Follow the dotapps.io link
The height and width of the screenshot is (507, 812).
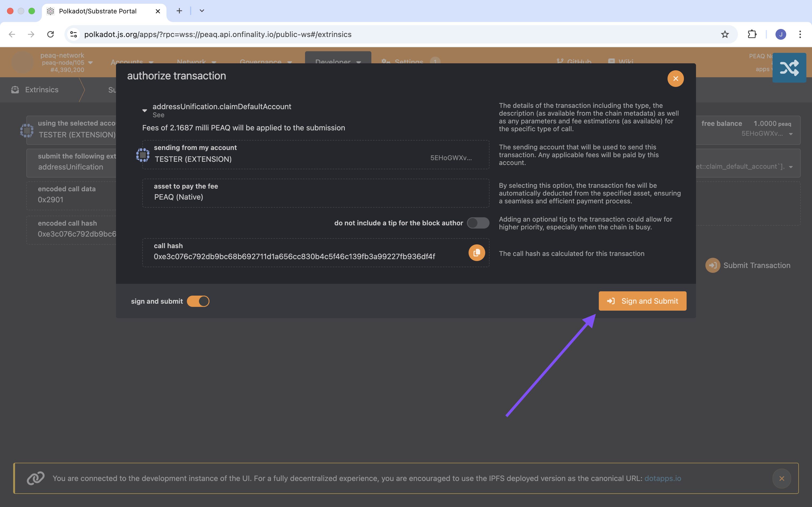click(662, 479)
